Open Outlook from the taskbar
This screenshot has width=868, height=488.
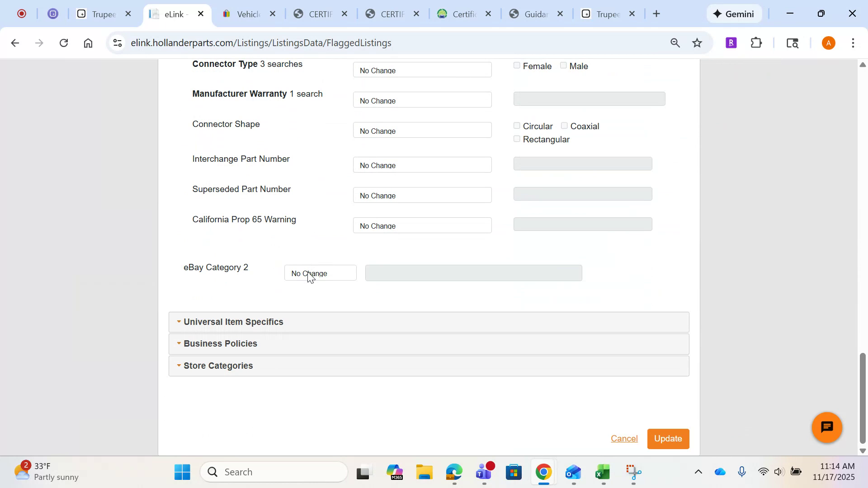pyautogui.click(x=573, y=472)
